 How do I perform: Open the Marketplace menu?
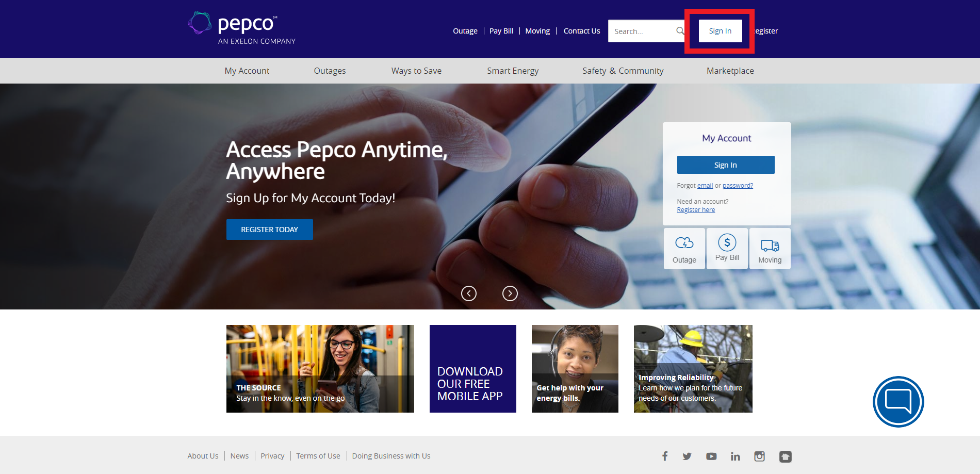[x=730, y=71]
